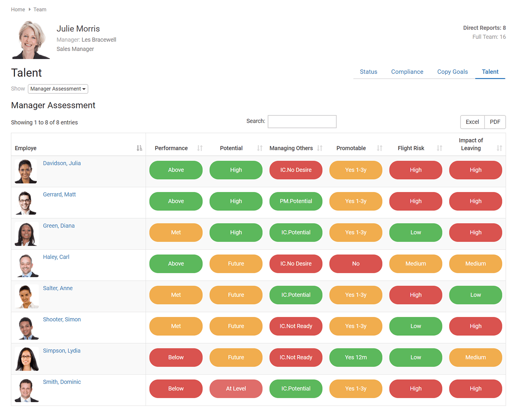
Task: Export the table to Excel
Action: [472, 122]
